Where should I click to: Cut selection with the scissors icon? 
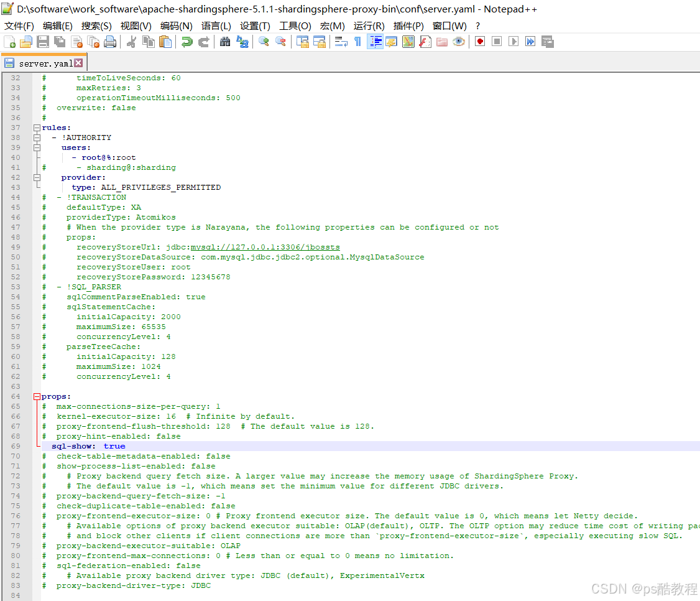[131, 42]
